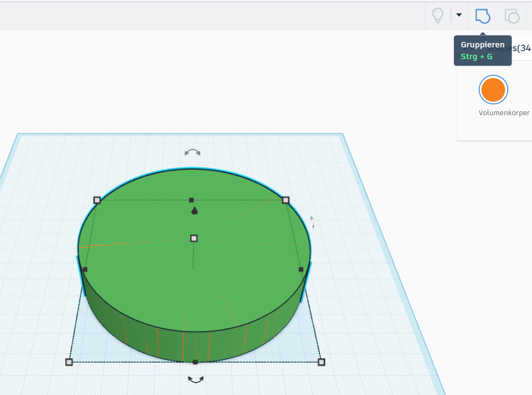The image size is (532, 395).
Task: Select the top-left white corner handle
Action: pyautogui.click(x=97, y=200)
